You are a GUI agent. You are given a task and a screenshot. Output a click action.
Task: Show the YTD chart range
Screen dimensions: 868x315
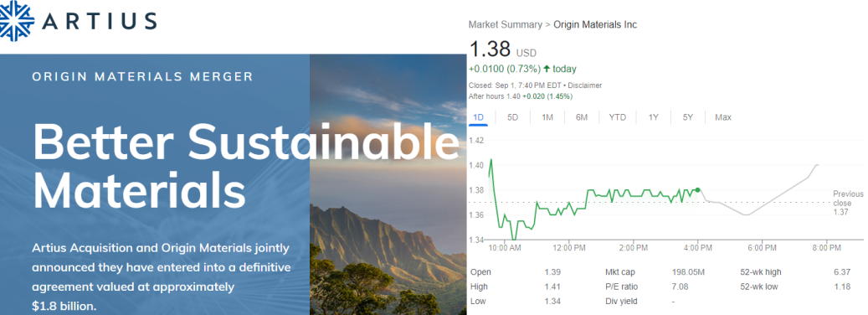pos(617,117)
